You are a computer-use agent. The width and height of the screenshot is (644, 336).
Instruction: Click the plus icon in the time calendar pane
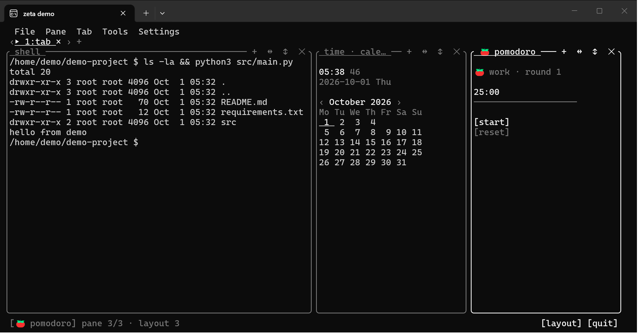coord(409,52)
